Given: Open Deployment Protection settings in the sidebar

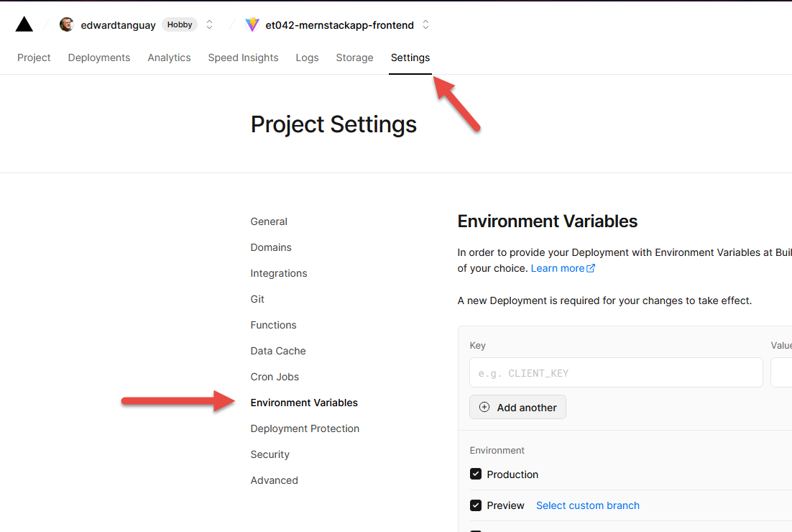Looking at the screenshot, I should click(x=305, y=428).
